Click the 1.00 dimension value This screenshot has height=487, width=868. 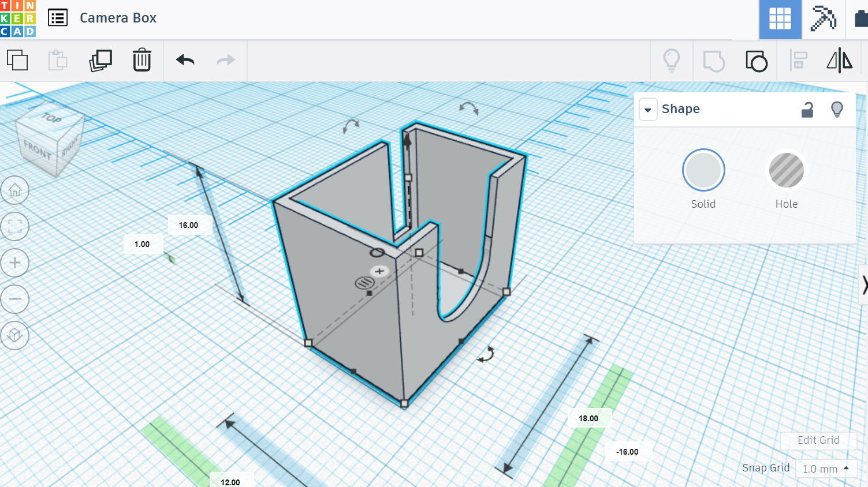point(142,244)
